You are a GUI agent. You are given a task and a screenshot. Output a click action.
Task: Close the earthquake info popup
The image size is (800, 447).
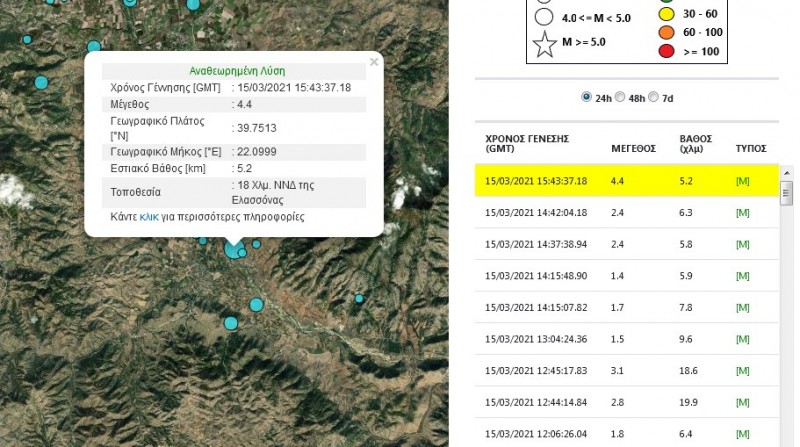[374, 62]
